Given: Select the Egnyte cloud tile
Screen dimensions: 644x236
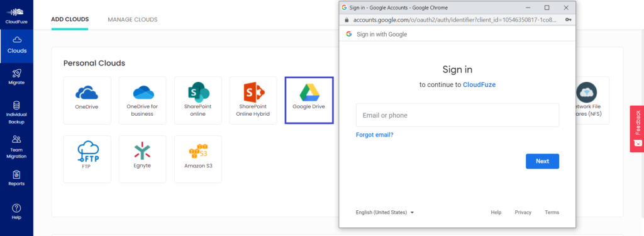Looking at the screenshot, I should point(143,159).
